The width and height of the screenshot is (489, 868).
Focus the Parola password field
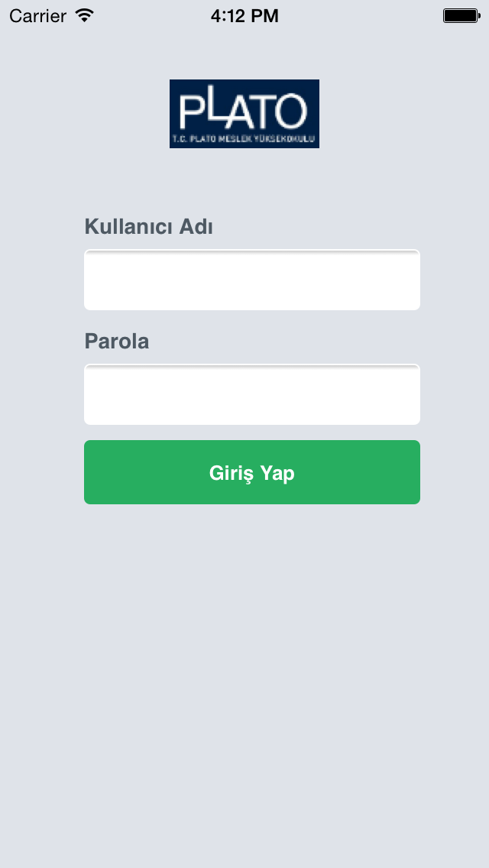coord(252,394)
